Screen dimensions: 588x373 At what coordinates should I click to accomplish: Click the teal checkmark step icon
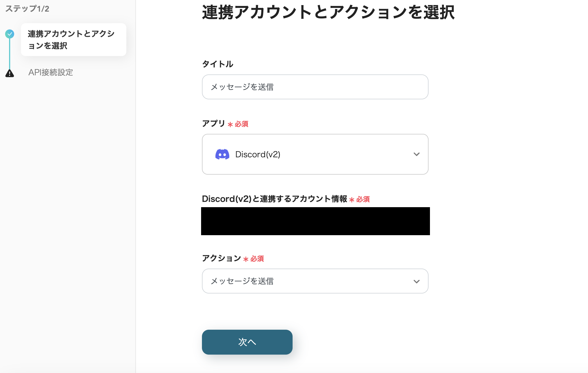[10, 34]
